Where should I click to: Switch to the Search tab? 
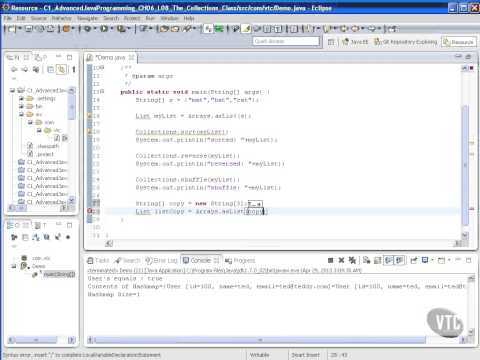tap(128, 260)
